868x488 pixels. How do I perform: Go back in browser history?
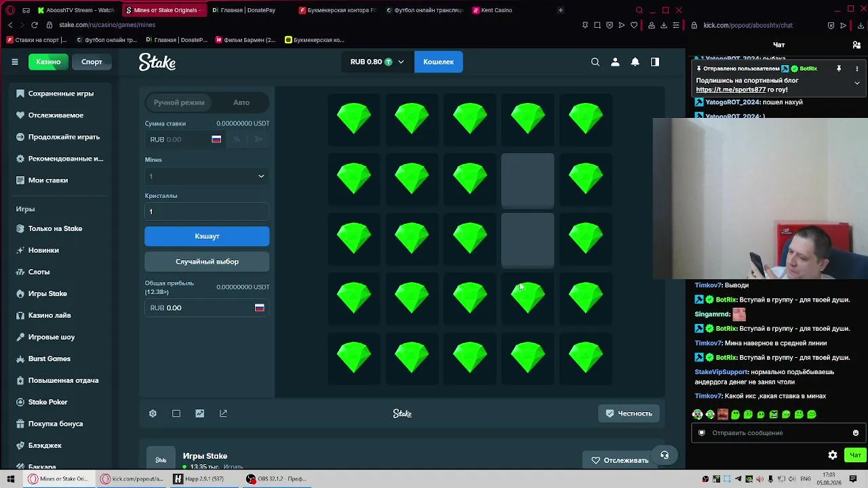10,25
